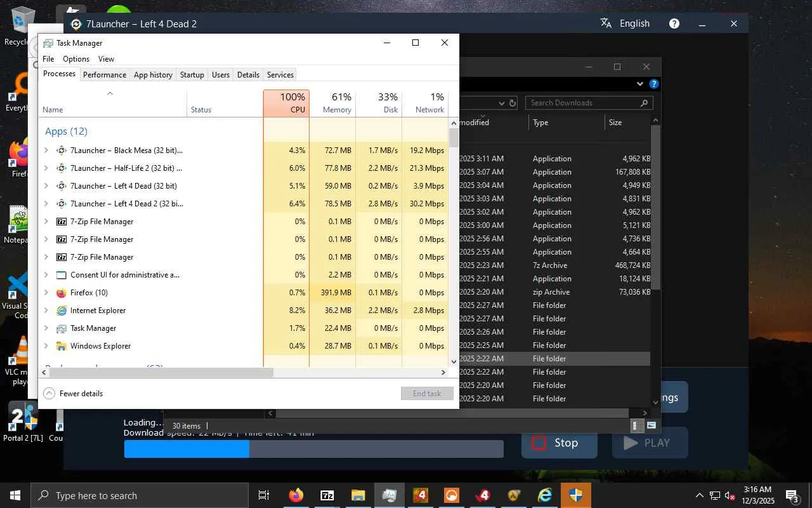This screenshot has height=508, width=812.
Task: Expand the 7Launcher – Black Mesa process group
Action: (46, 150)
